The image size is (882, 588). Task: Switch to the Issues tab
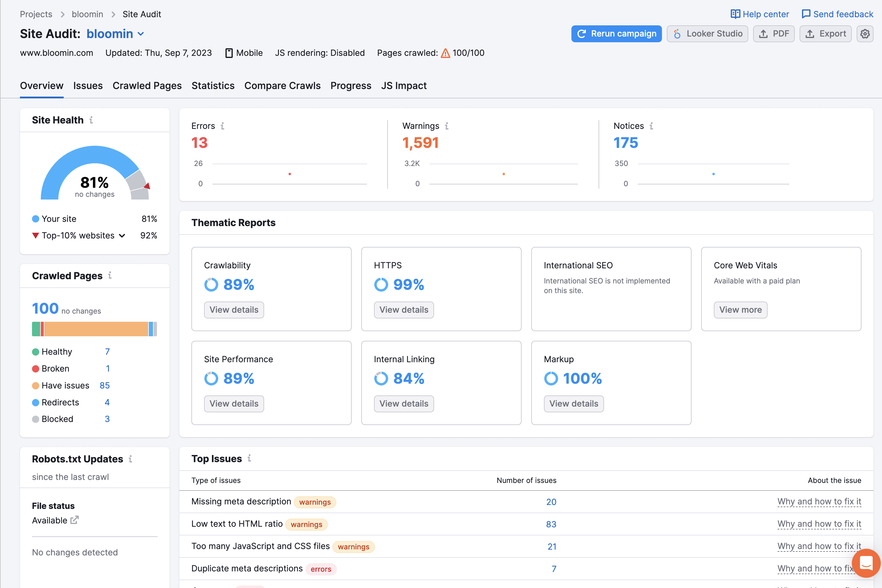coord(88,85)
